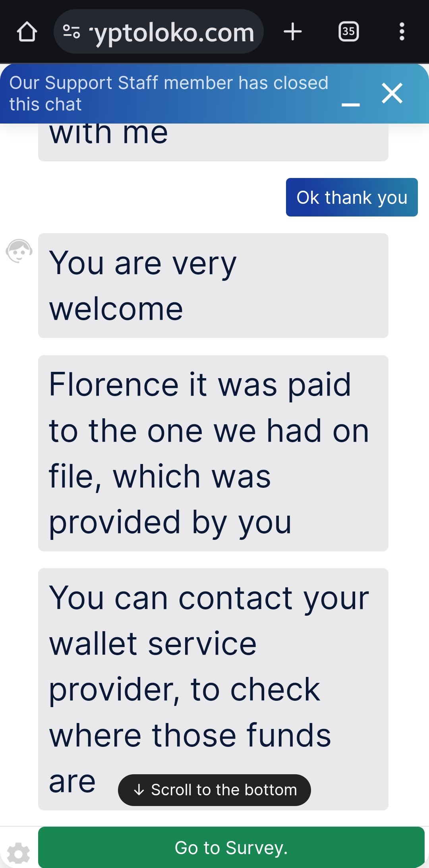
Task: Open the browser three-dot menu
Action: click(x=402, y=32)
